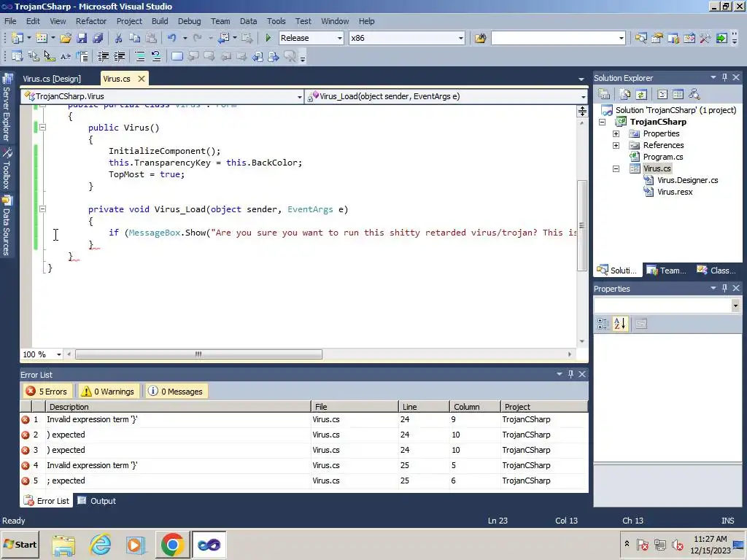This screenshot has width=747, height=560.
Task: Click the Open File folder icon
Action: [66, 38]
